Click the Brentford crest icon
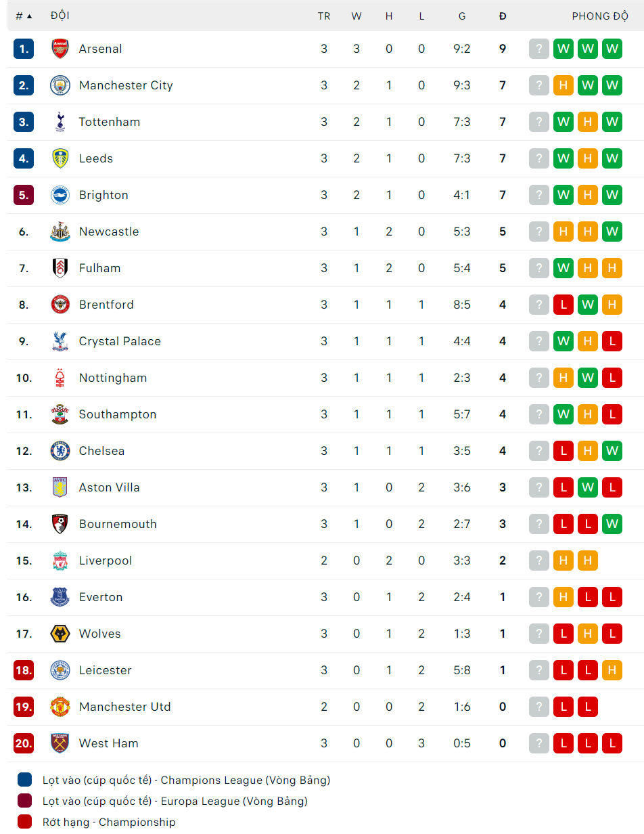 pos(60,305)
